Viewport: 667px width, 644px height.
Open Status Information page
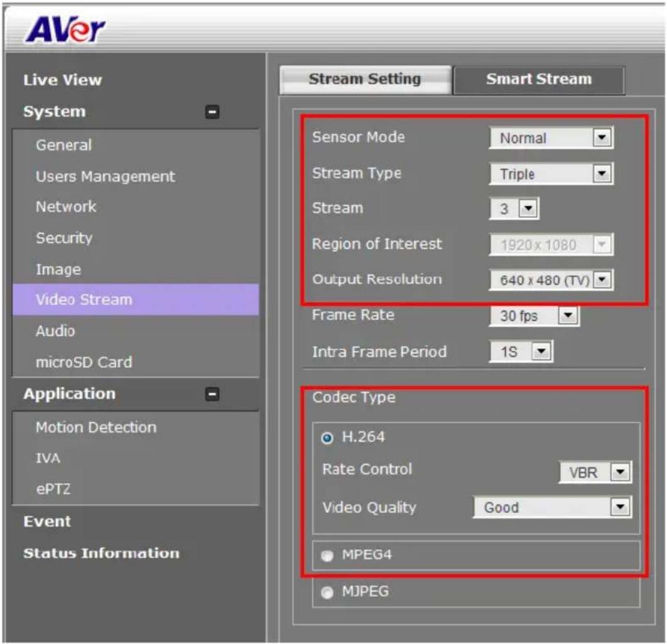(101, 552)
